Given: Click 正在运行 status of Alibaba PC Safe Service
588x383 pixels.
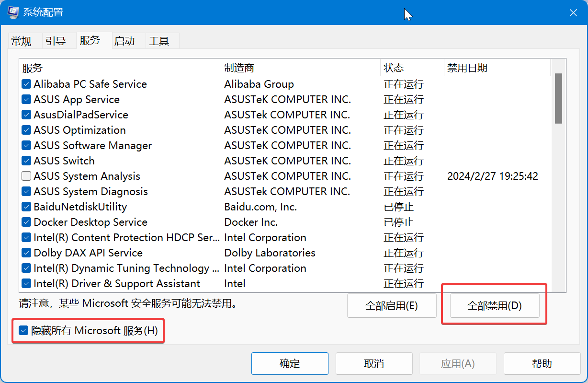Looking at the screenshot, I should (404, 84).
